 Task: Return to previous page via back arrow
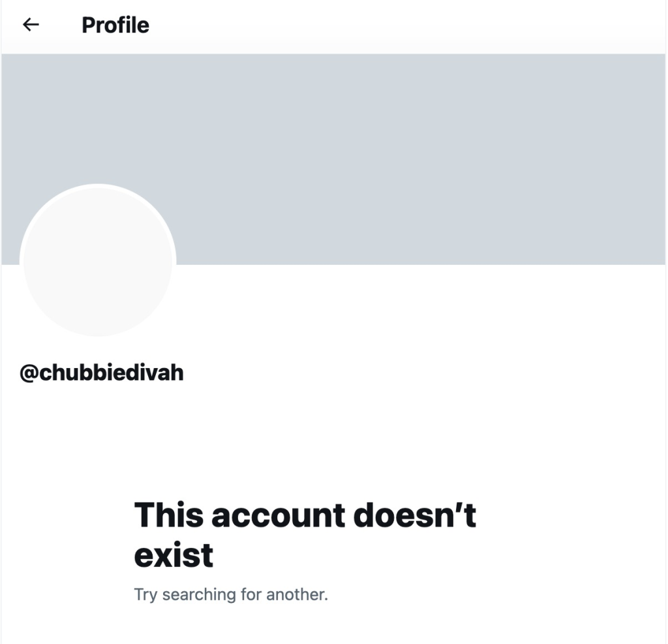[x=31, y=25]
